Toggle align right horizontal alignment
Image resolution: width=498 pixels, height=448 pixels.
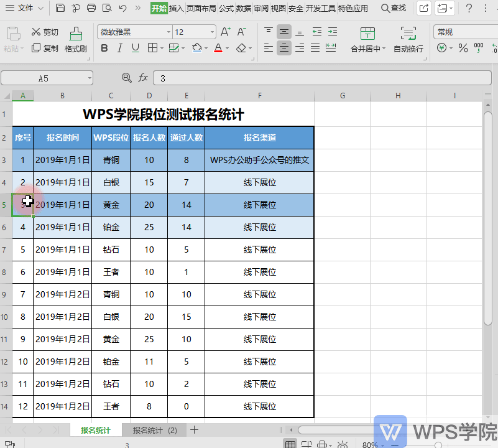click(300, 48)
